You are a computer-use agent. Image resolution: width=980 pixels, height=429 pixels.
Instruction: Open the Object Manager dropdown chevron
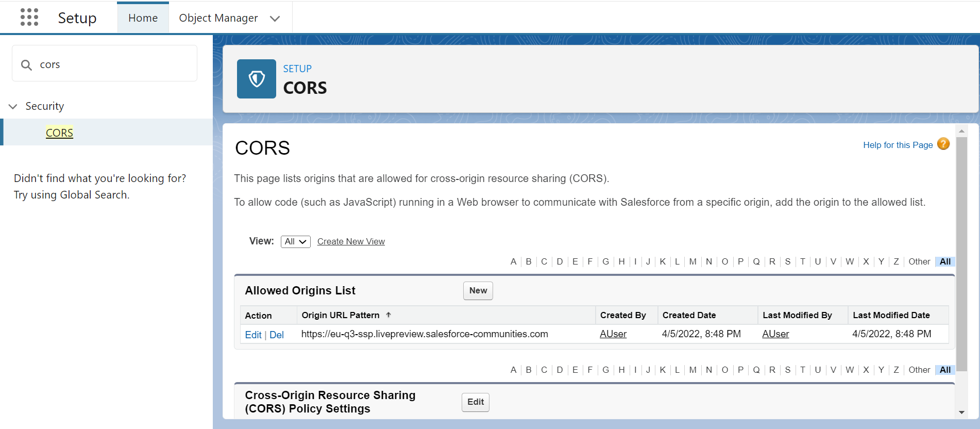pos(275,19)
